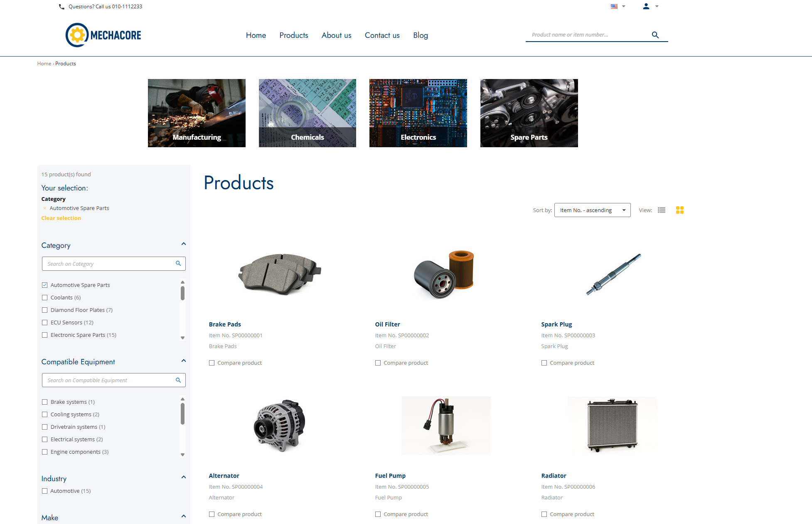Click the MechaCore logo
The image size is (812, 524).
click(103, 35)
